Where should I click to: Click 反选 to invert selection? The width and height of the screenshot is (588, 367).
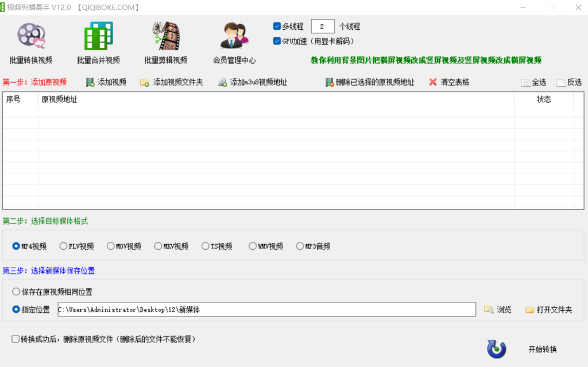(x=569, y=83)
